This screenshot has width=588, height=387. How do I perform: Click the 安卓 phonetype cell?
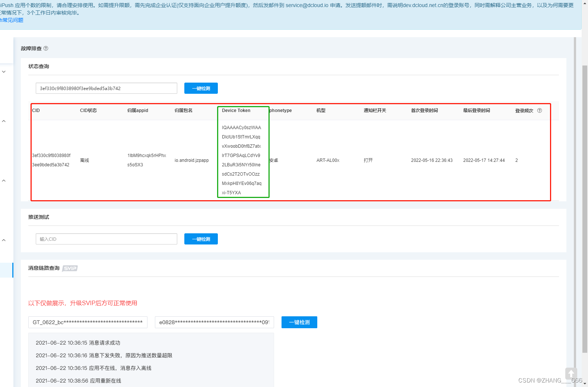[274, 160]
